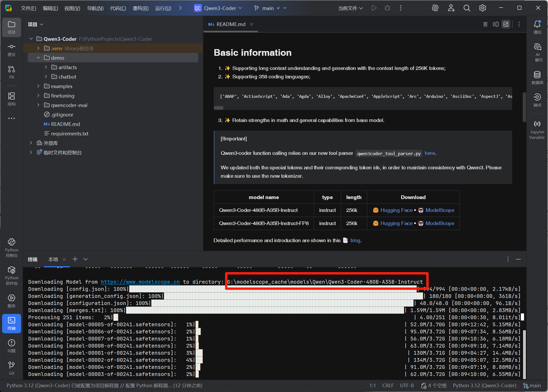Close the README.md tab

coord(252,24)
